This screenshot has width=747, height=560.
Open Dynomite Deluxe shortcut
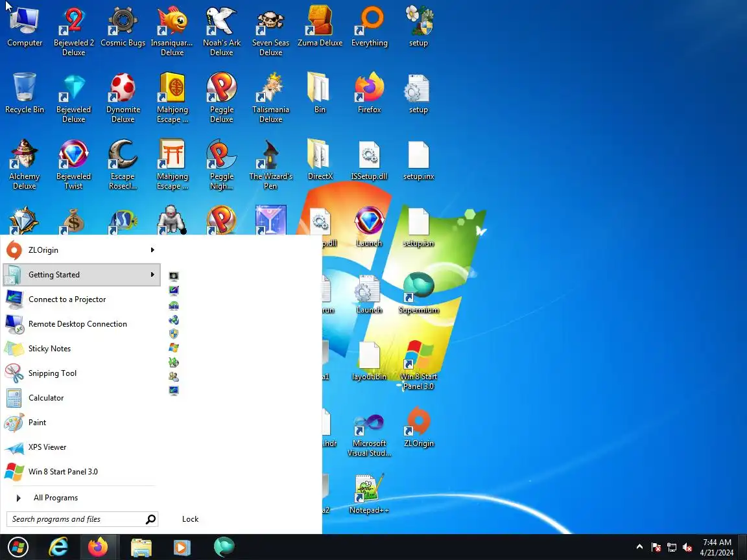point(123,98)
